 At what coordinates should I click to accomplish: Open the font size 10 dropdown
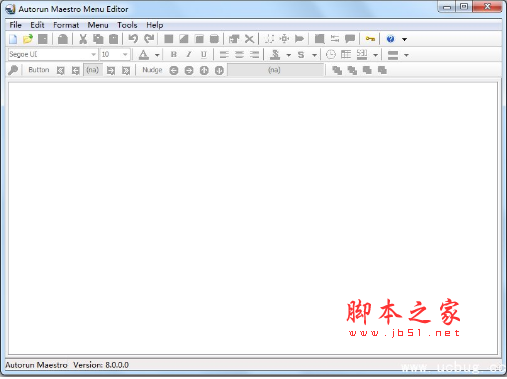tap(125, 54)
